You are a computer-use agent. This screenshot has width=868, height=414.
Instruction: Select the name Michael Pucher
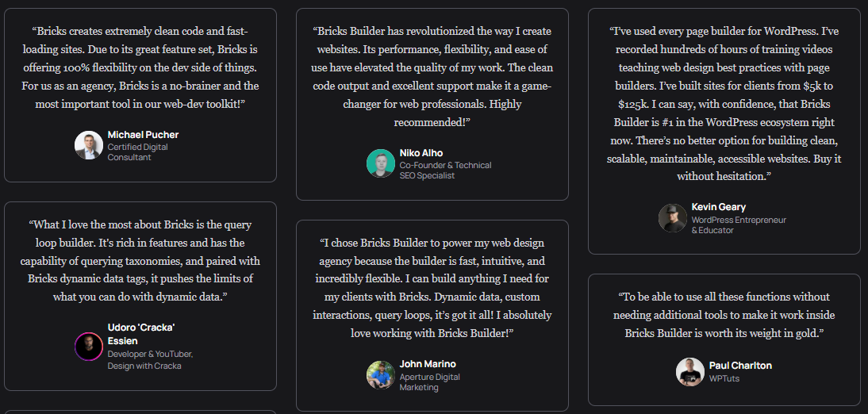[143, 135]
